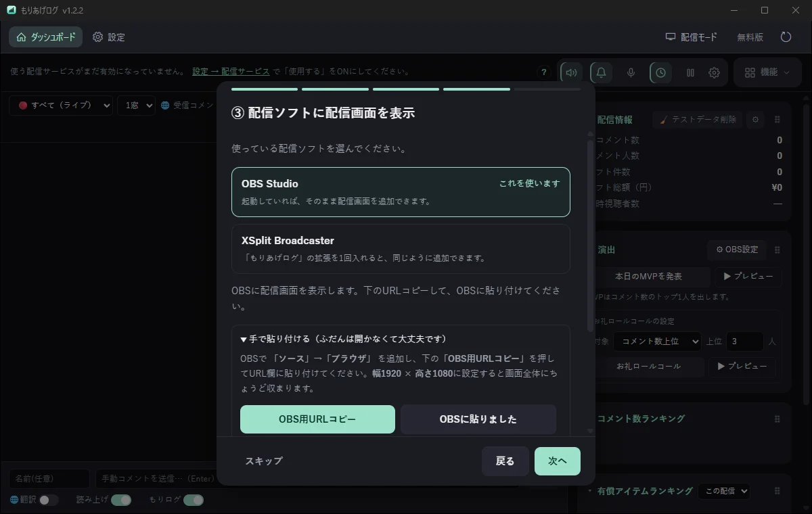Click the テストデータ削除 button
The height and width of the screenshot is (514, 812).
pyautogui.click(x=698, y=120)
